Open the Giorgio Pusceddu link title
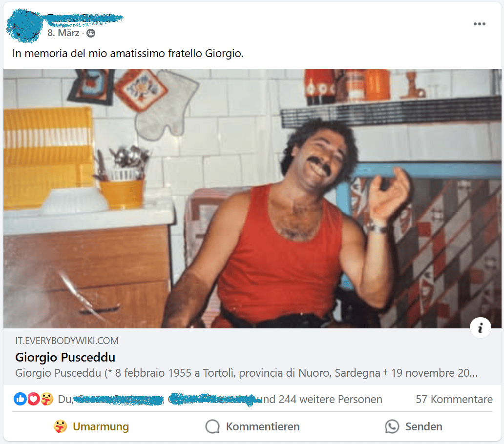Image resolution: width=504 pixels, height=444 pixels. pyautogui.click(x=65, y=357)
